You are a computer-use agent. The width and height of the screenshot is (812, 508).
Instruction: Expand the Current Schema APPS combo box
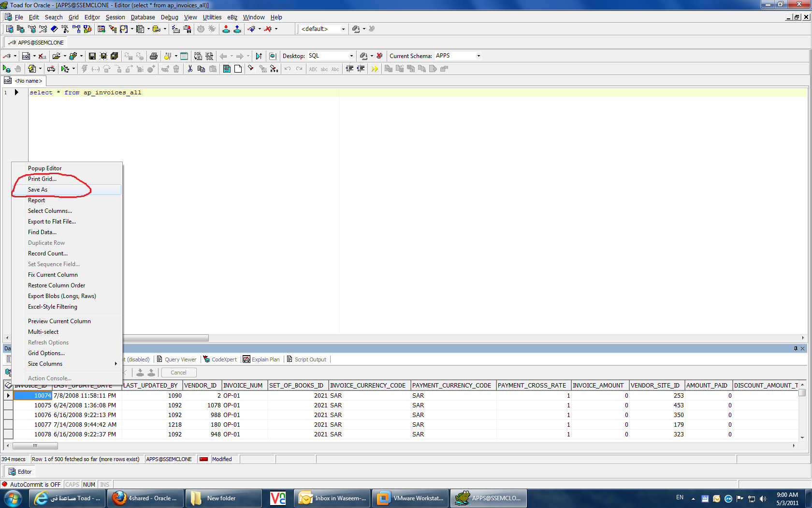click(x=478, y=56)
